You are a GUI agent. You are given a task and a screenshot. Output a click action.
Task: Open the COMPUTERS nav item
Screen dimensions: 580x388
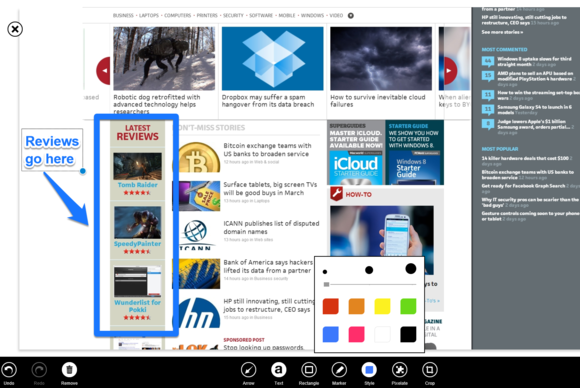(x=178, y=16)
